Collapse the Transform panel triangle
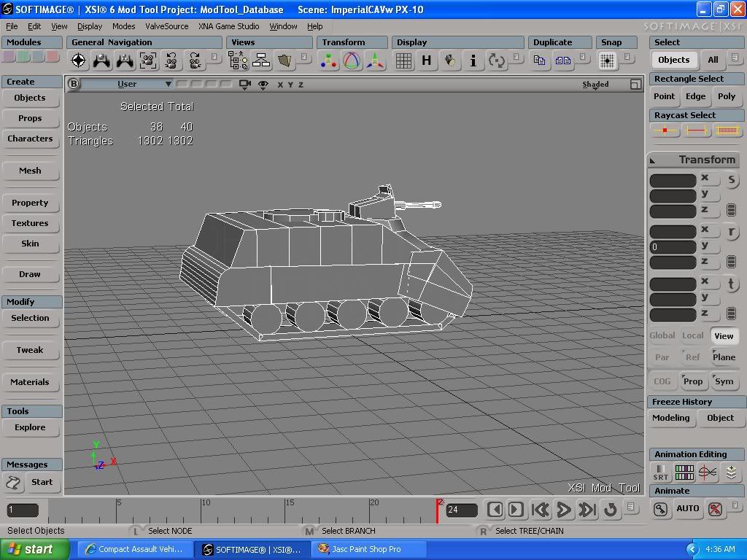Viewport: 747px width, 560px height. (x=653, y=160)
